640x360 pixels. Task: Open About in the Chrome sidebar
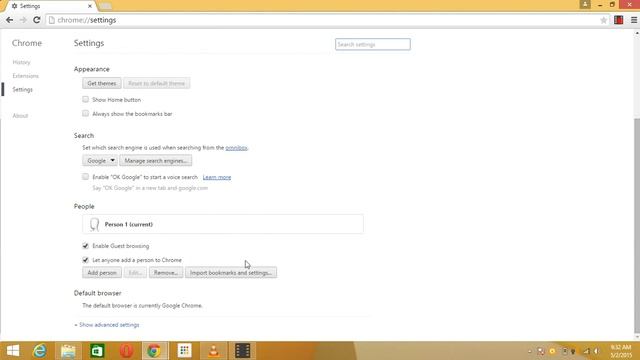coord(20,116)
